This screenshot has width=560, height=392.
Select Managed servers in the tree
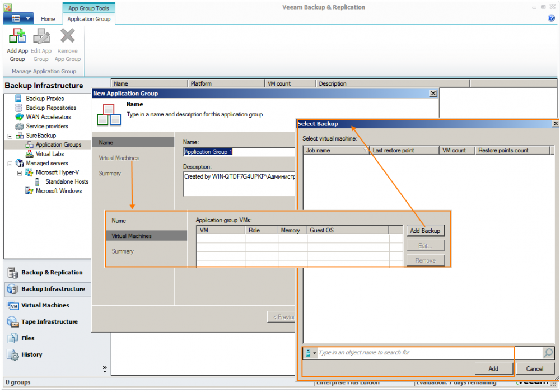(47, 163)
